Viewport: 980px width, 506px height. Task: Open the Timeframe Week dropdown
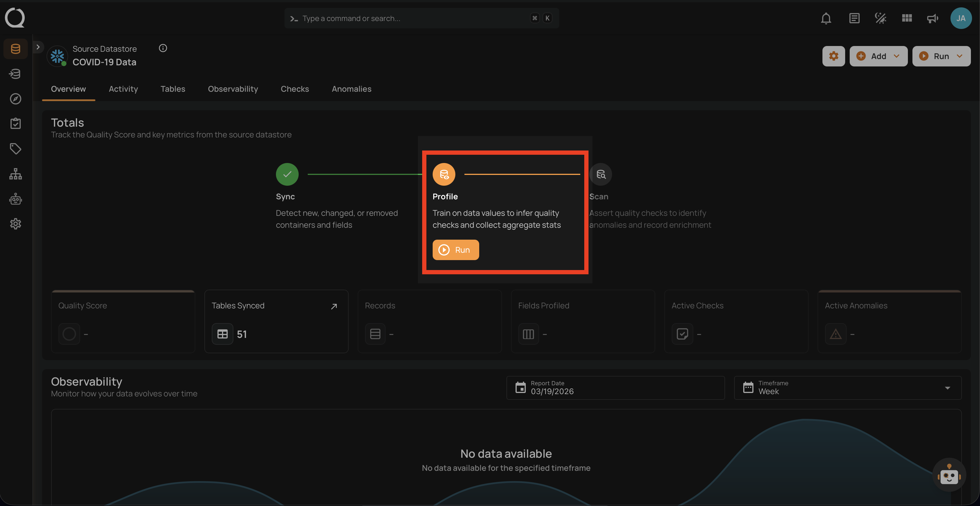tap(947, 388)
